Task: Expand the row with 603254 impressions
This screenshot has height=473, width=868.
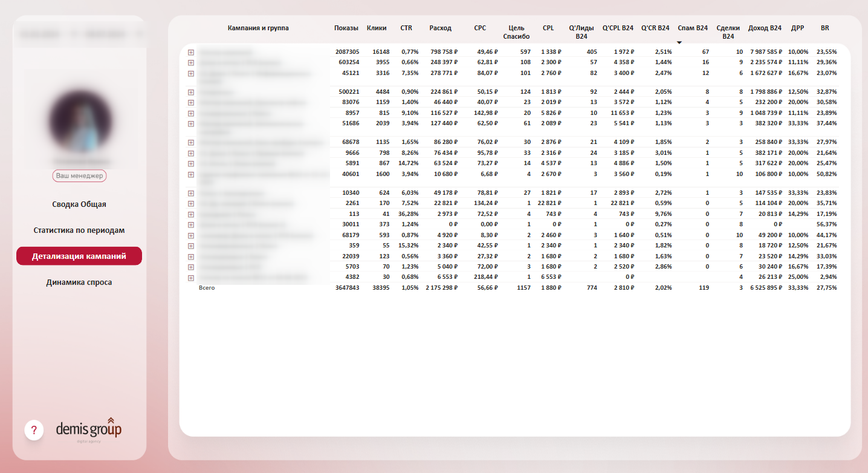Action: 191,63
